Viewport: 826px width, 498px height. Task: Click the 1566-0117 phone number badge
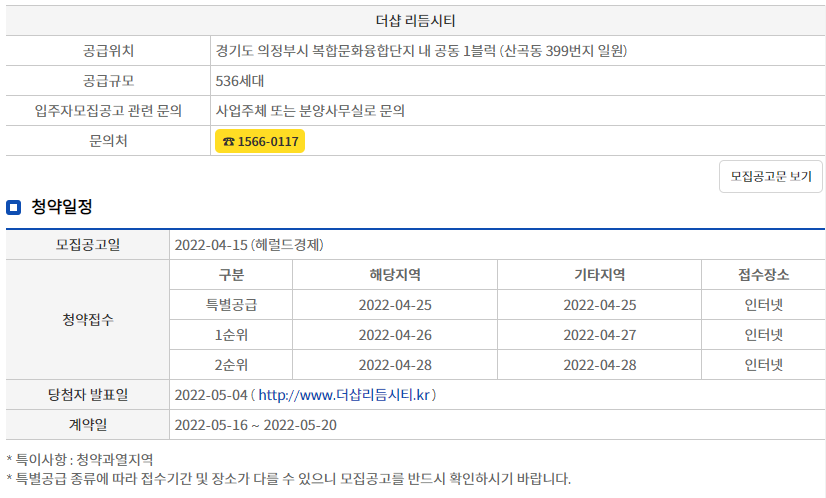(260, 141)
